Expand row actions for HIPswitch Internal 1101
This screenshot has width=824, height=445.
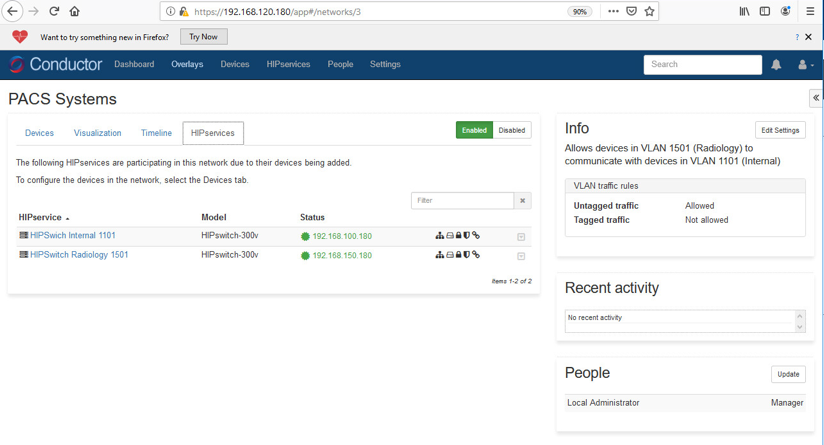coord(521,237)
